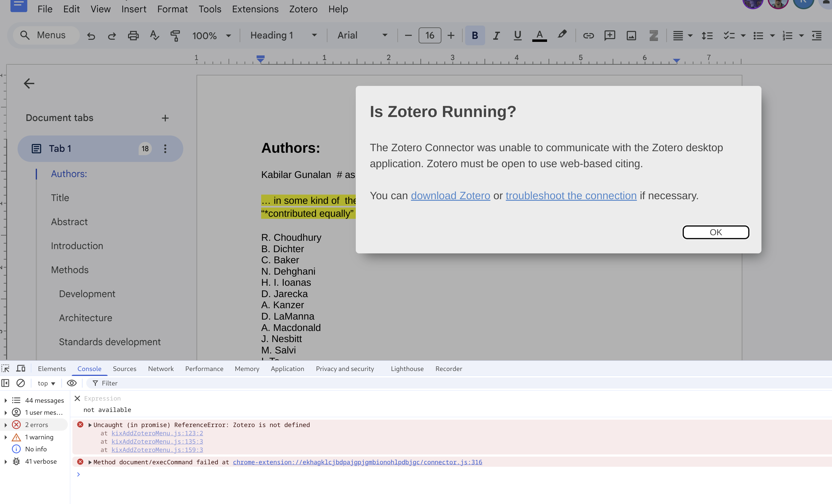Screen dimensions: 832x504
Task: Click the insert image icon
Action: click(631, 35)
